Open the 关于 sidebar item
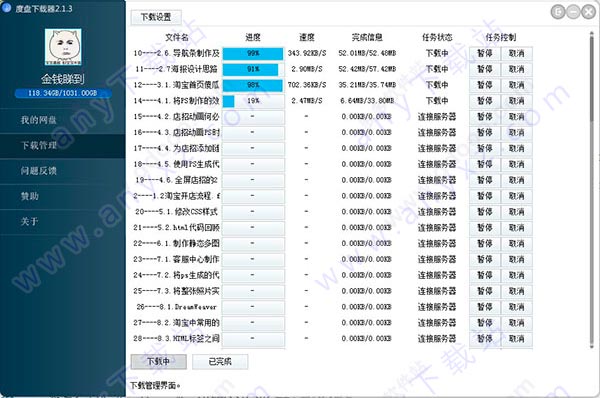 29,221
